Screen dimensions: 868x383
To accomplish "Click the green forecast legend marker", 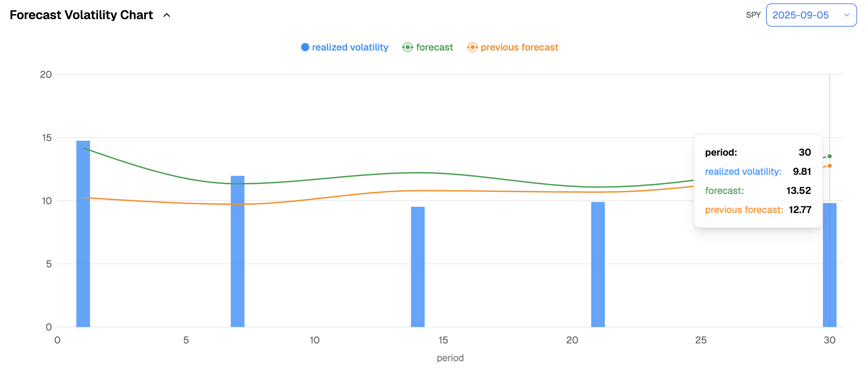I will 407,47.
